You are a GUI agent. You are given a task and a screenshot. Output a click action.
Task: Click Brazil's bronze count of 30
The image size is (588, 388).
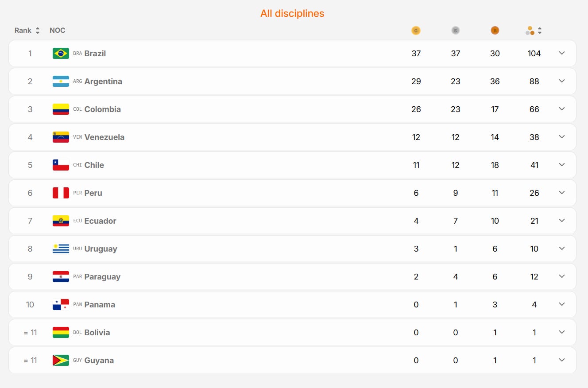(x=495, y=54)
